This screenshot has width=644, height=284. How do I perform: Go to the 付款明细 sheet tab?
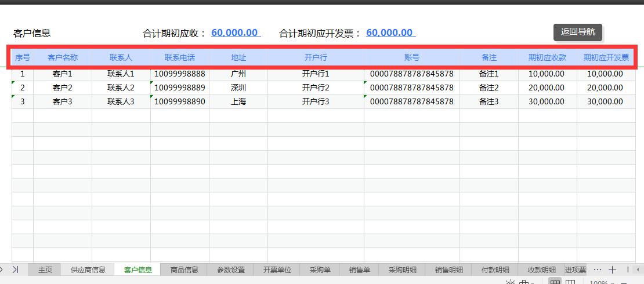(x=495, y=270)
